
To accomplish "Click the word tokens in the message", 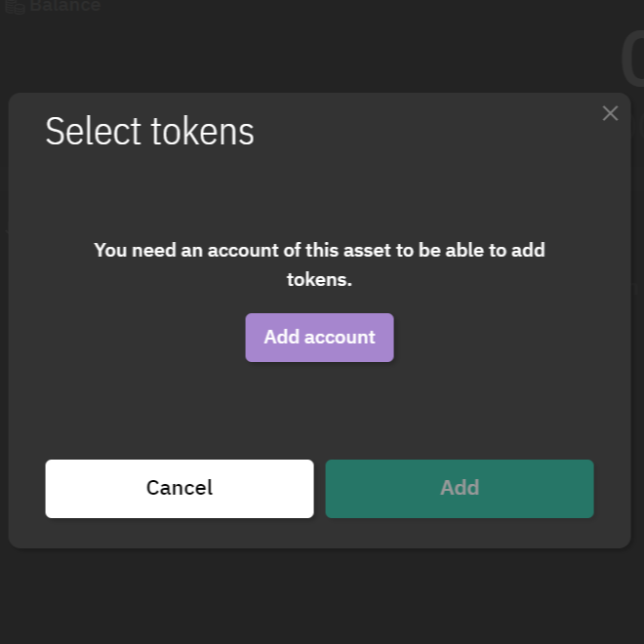I will click(x=317, y=280).
